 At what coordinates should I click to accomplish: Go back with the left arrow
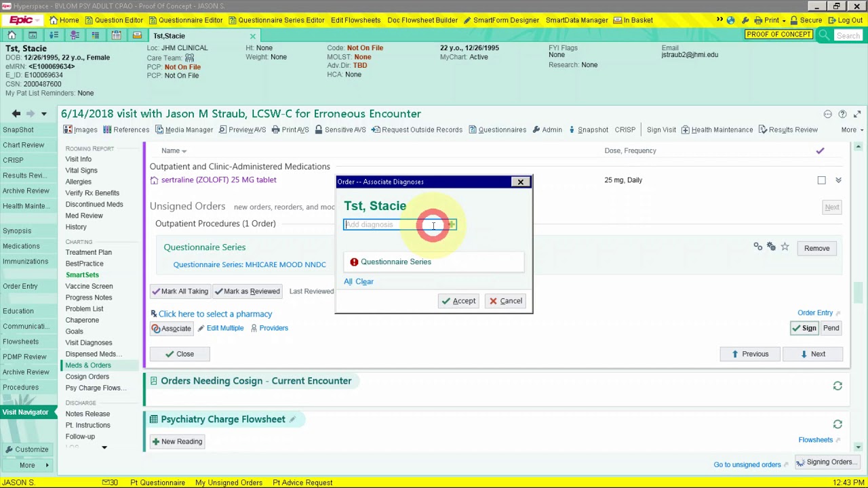pyautogui.click(x=16, y=114)
